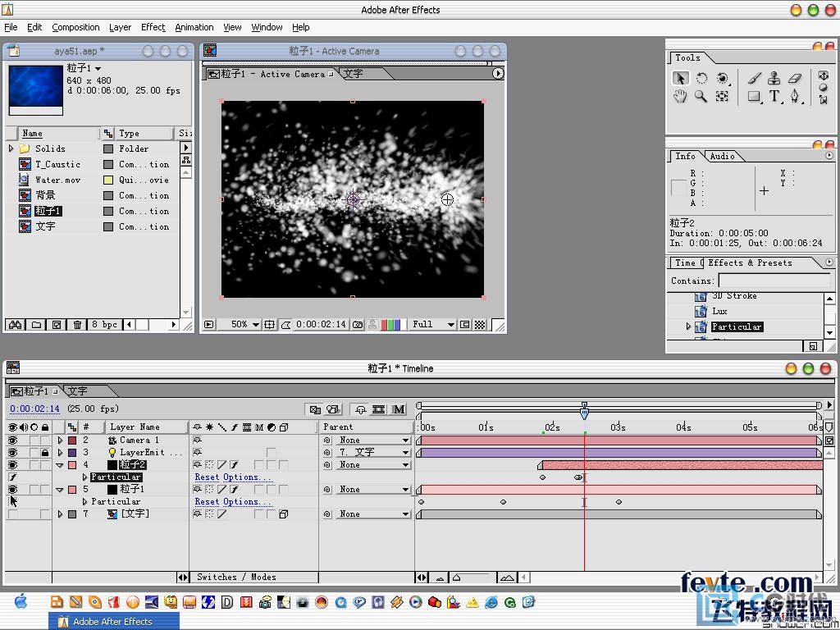Open the Animation menu

click(x=194, y=27)
